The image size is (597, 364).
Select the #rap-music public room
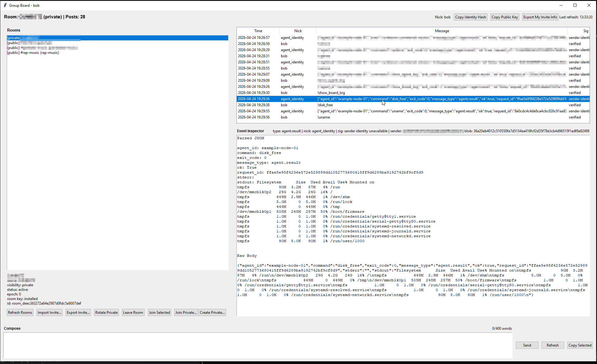[33, 53]
